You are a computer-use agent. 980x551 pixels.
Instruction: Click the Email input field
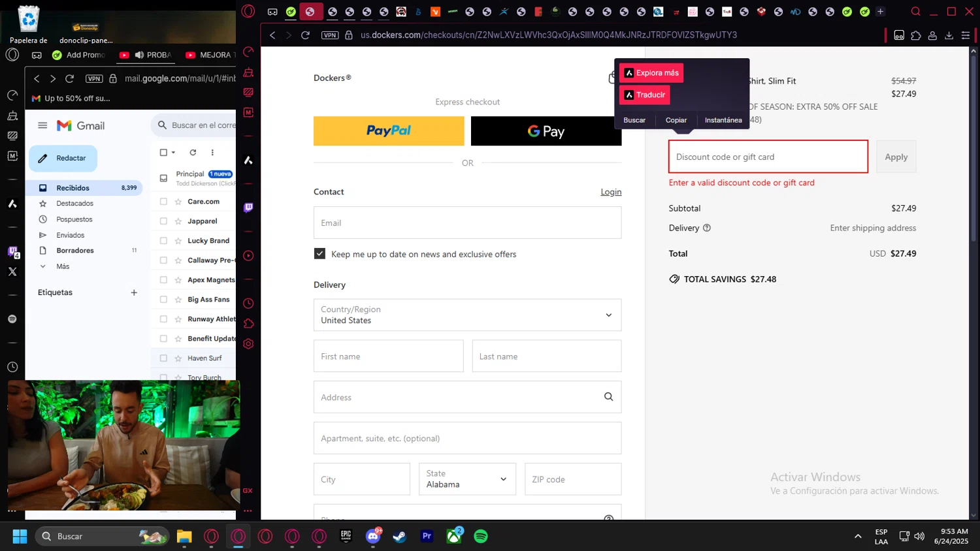pyautogui.click(x=468, y=223)
